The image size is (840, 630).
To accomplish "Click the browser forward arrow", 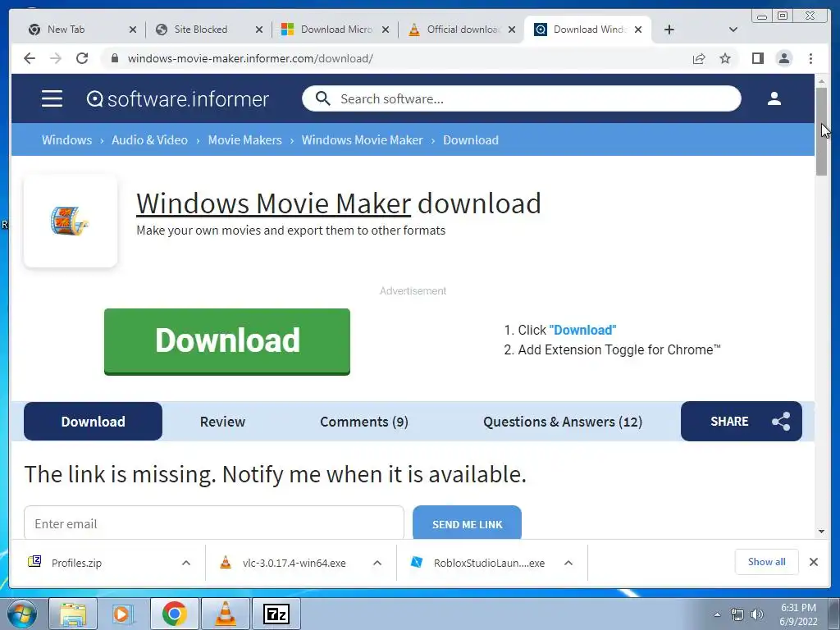I will pos(56,58).
